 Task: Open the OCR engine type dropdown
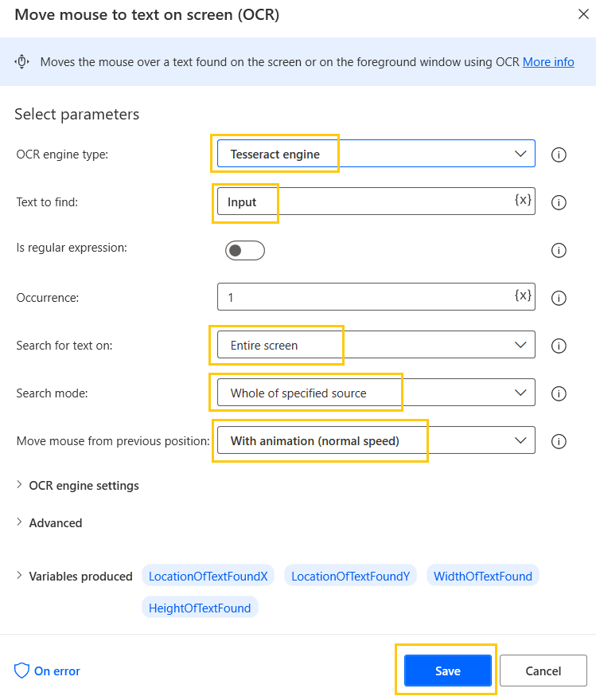520,153
